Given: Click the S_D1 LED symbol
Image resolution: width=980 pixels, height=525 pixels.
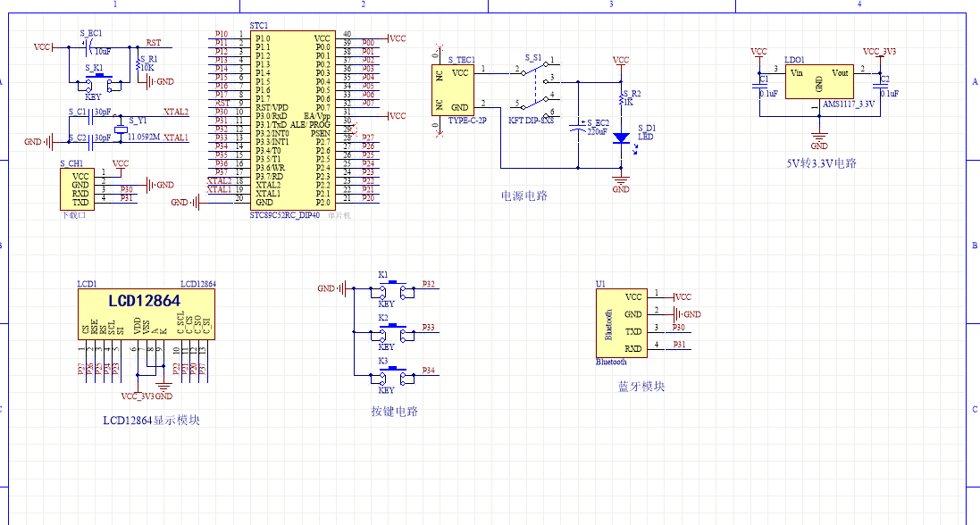Looking at the screenshot, I should 621,138.
